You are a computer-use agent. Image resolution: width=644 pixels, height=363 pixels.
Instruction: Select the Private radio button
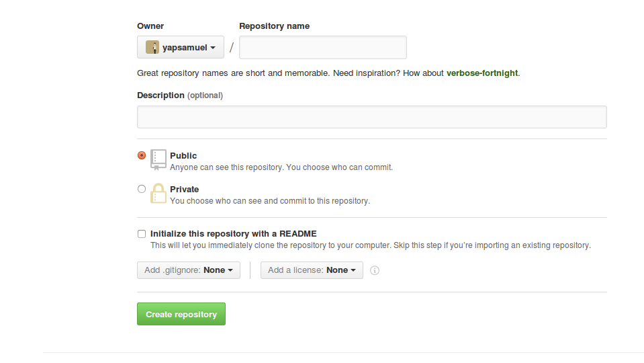(142, 189)
